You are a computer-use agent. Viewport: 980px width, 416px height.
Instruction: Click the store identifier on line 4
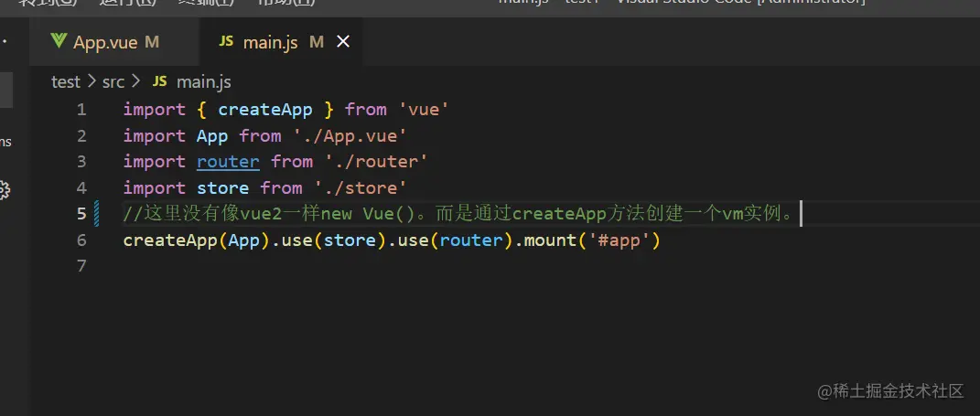pos(223,188)
